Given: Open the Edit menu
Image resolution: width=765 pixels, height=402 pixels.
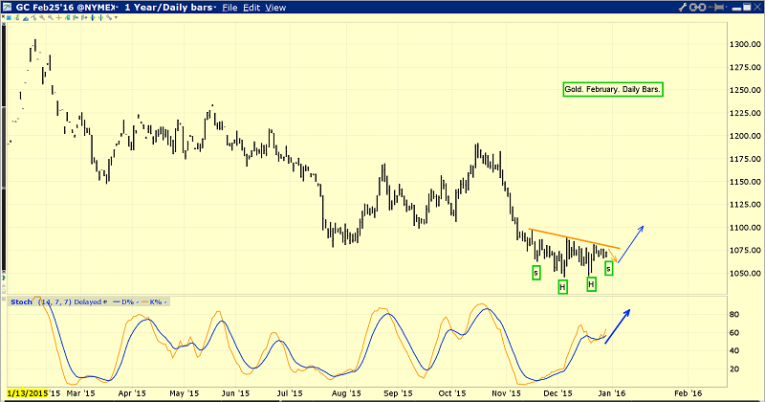Looking at the screenshot, I should [x=251, y=8].
